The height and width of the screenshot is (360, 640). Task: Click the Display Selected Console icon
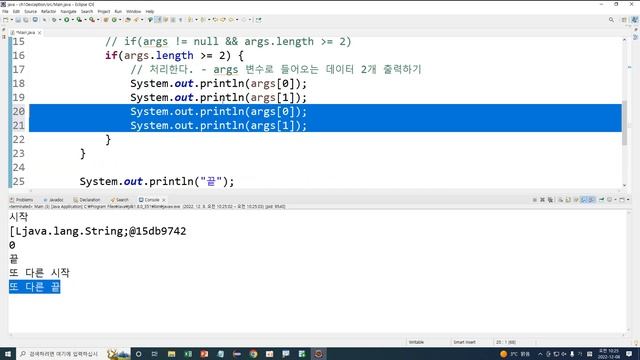(x=609, y=200)
